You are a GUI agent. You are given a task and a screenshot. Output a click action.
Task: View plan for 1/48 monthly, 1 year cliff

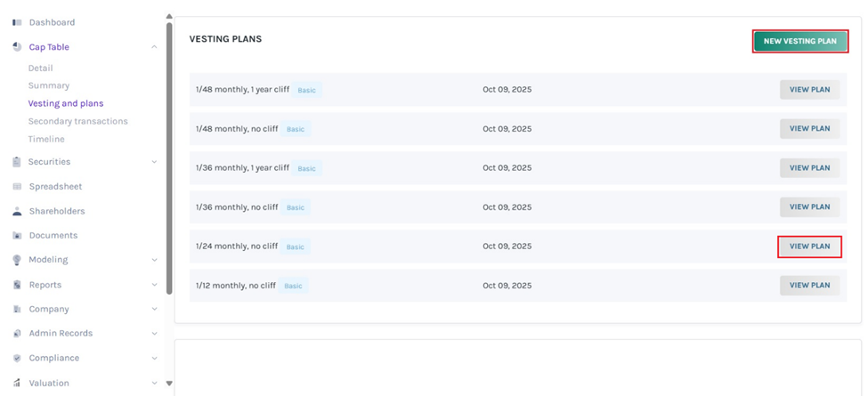(x=809, y=89)
